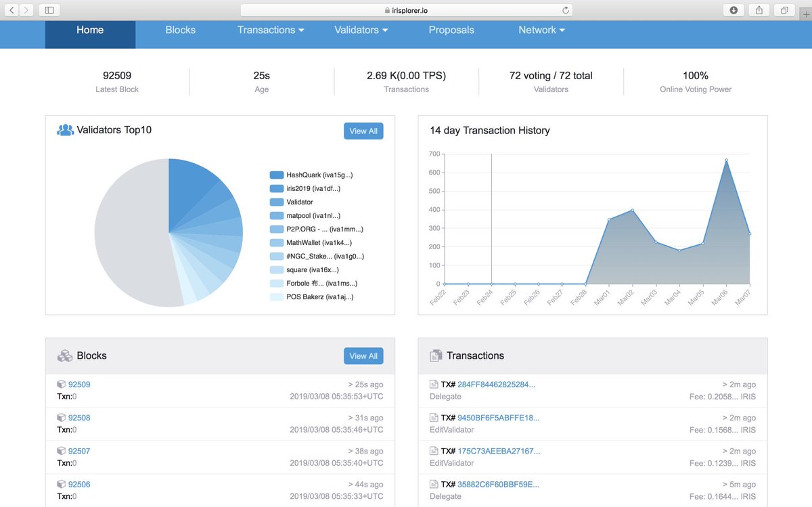Click the document icon next to TX# 35882C6F60BBF59E
This screenshot has width=812, height=507.
pyautogui.click(x=433, y=484)
